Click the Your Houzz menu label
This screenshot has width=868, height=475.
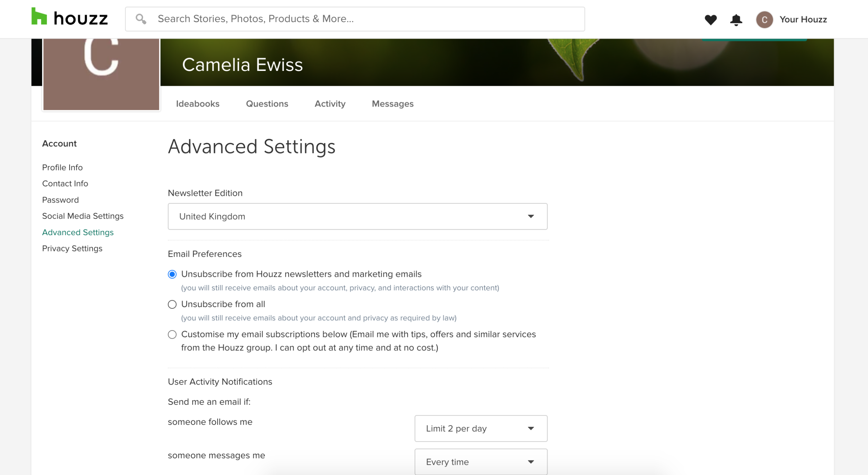click(x=803, y=20)
